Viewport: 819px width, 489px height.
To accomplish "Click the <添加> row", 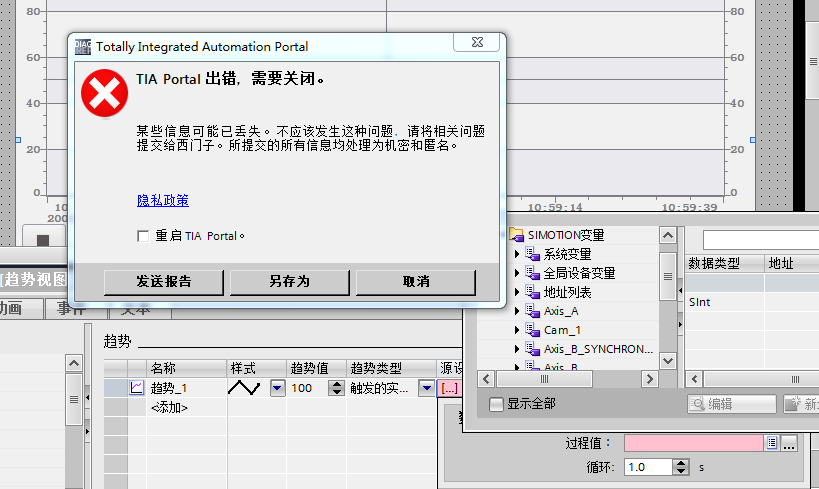I will point(169,408).
